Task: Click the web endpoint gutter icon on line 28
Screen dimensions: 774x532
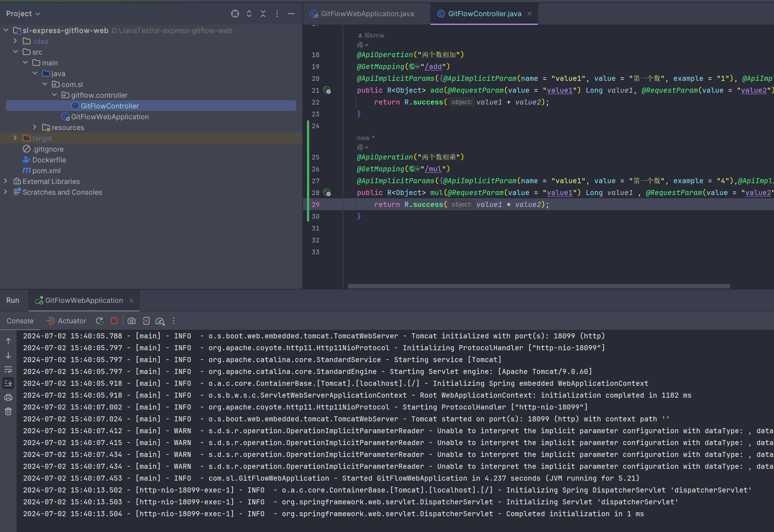Action: [327, 193]
